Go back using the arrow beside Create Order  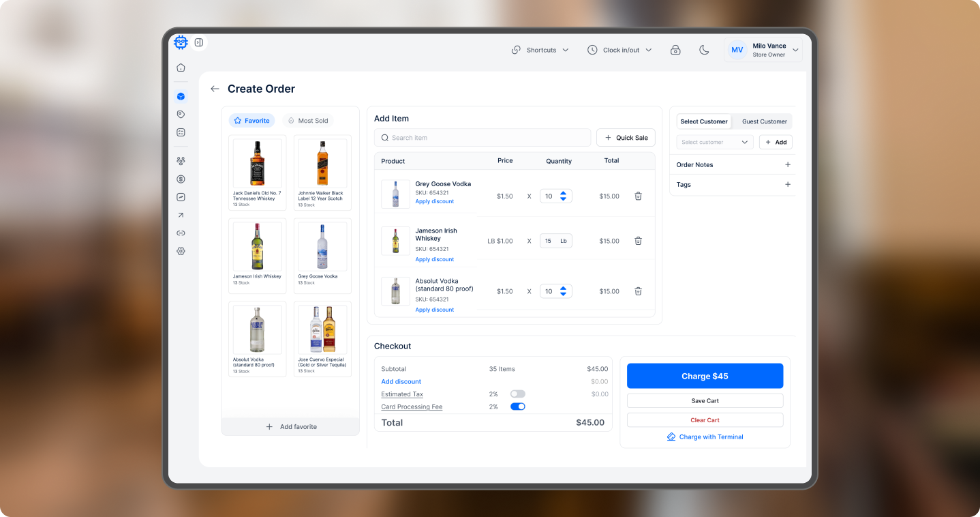[215, 89]
